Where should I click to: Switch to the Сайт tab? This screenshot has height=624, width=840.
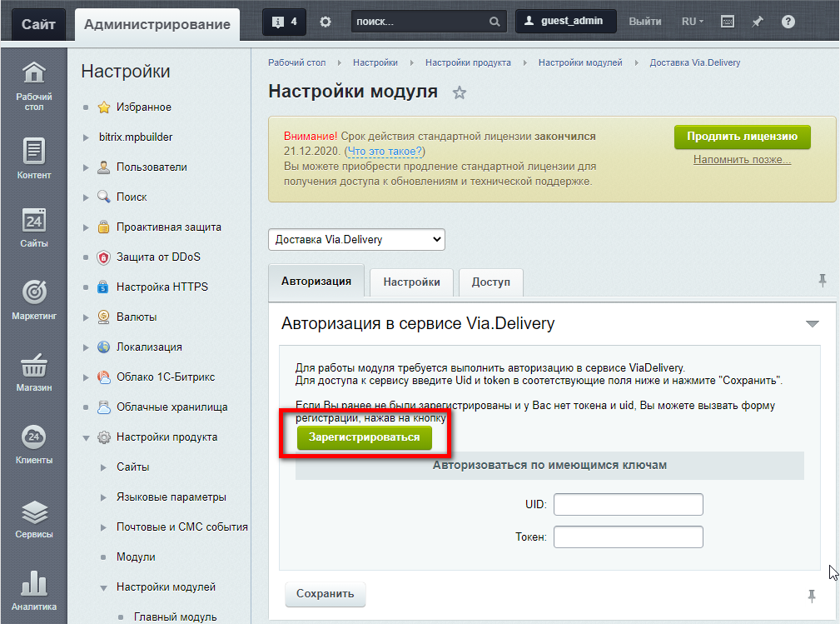pyautogui.click(x=38, y=25)
